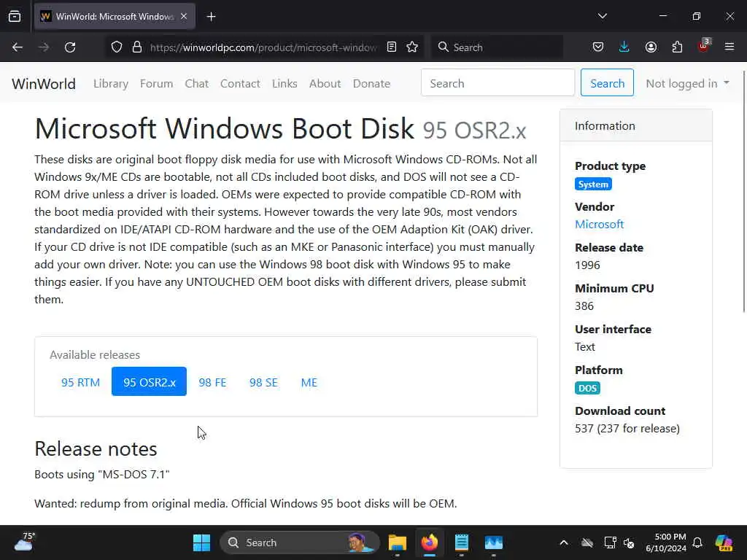The height and width of the screenshot is (560, 747).
Task: Open the Firefox account icon
Action: tap(651, 47)
